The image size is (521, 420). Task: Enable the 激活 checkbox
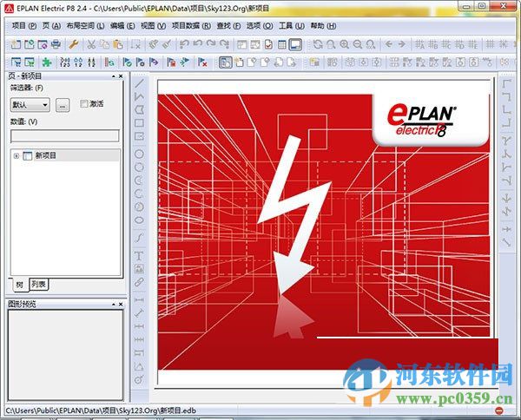click(83, 104)
